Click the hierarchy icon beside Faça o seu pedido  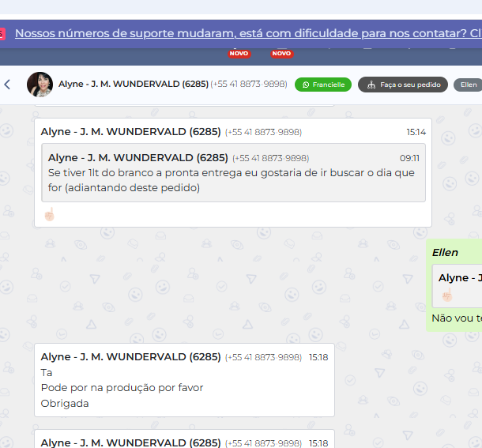pyautogui.click(x=371, y=85)
